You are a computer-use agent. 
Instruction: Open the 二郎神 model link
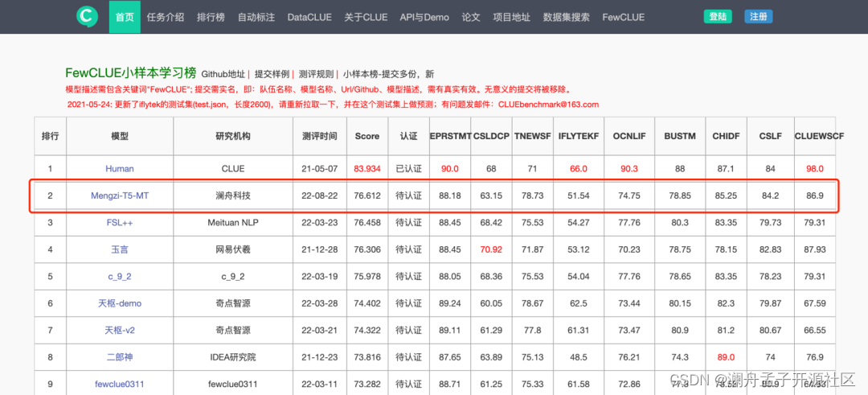pyautogui.click(x=120, y=357)
